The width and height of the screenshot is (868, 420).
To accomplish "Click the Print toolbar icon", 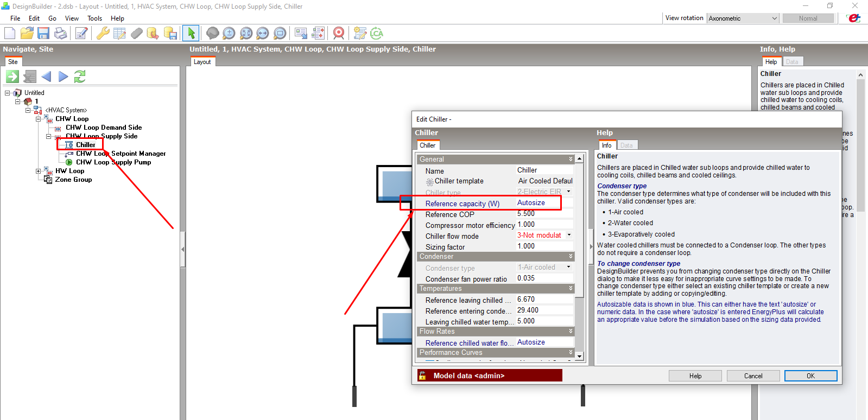I will click(61, 33).
